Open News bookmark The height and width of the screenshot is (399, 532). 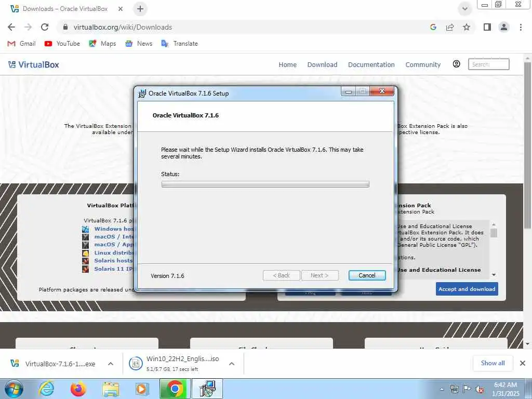[x=138, y=44]
